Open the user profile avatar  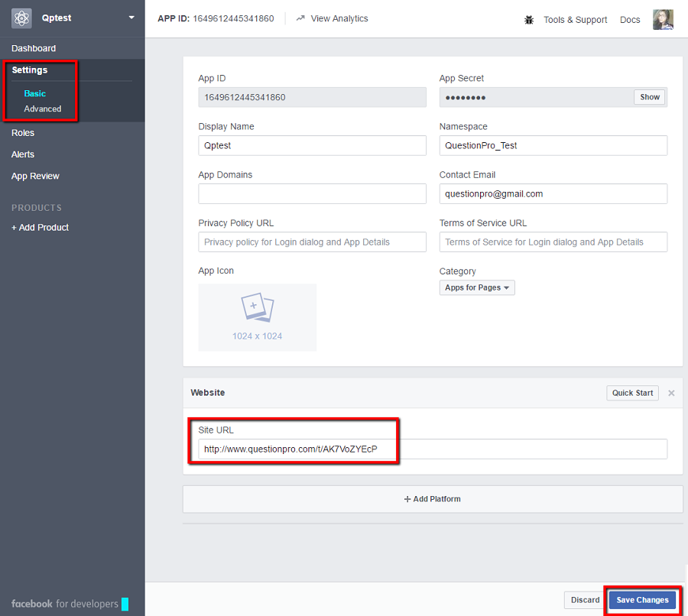[x=663, y=19]
